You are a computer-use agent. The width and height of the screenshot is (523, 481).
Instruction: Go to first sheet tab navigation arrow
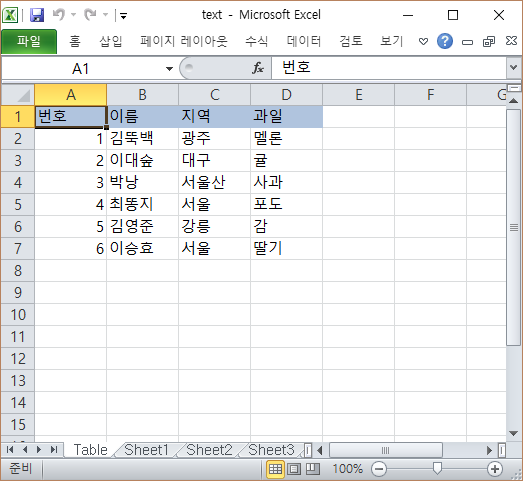coord(10,450)
